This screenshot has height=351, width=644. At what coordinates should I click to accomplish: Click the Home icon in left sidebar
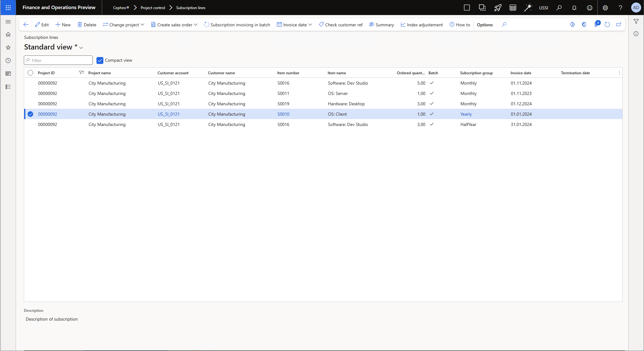[8, 34]
